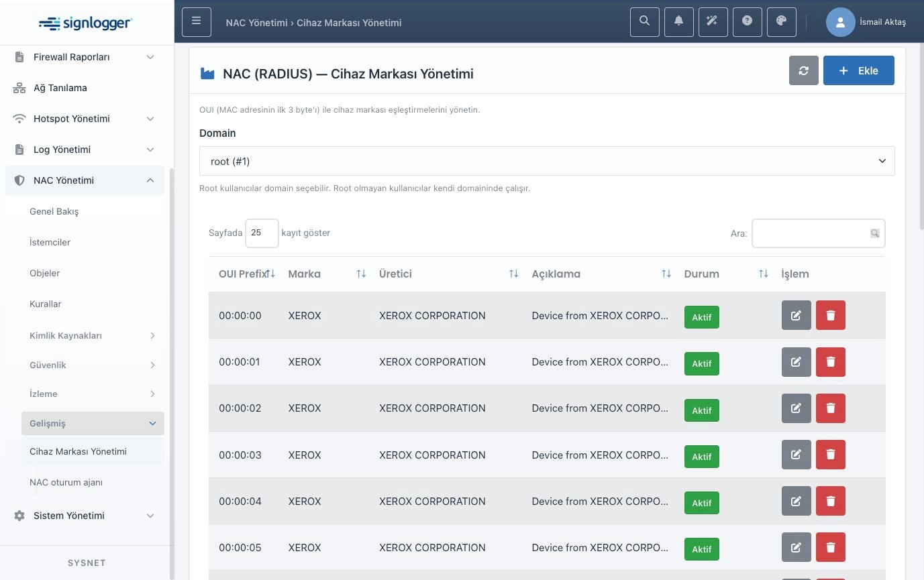Image resolution: width=924 pixels, height=580 pixels.
Task: Edit the 00:00:04 row entry
Action: click(797, 501)
